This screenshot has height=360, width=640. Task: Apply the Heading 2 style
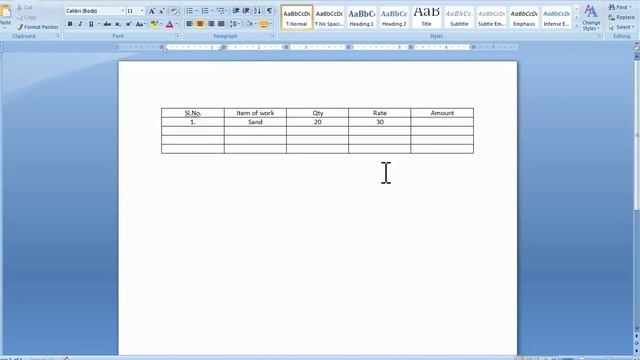(x=394, y=17)
